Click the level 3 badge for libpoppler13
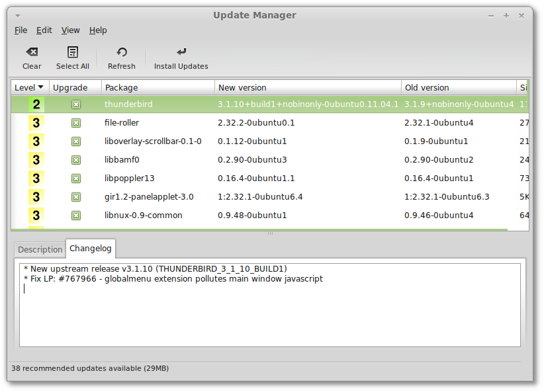Viewport: 544px width, 392px height. click(x=36, y=178)
